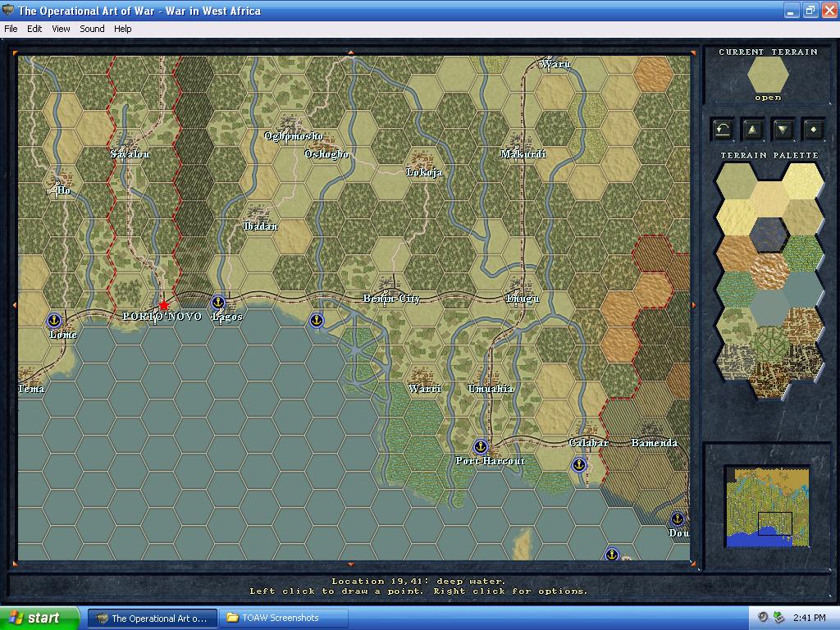Click the overview minimap
Viewport: 840px width, 630px height.
point(768,506)
